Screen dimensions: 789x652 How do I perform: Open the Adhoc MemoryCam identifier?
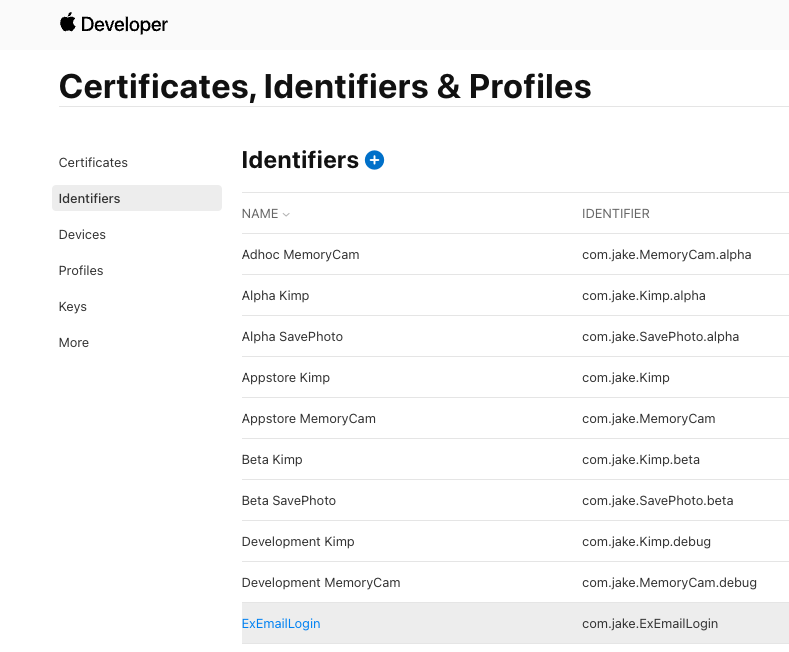pos(300,254)
